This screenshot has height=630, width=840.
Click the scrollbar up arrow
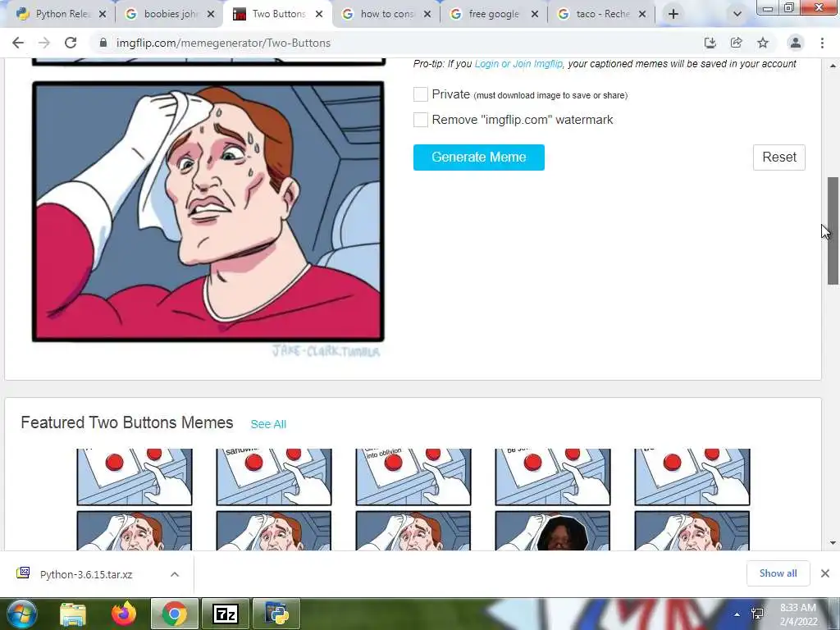point(833,66)
